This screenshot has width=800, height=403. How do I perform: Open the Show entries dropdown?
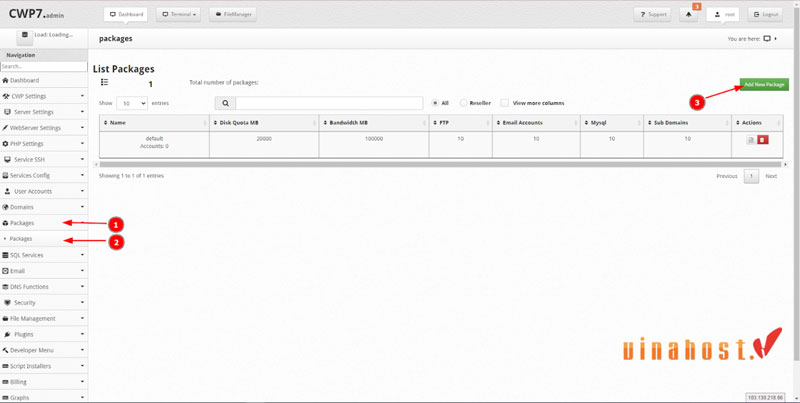pyautogui.click(x=132, y=103)
